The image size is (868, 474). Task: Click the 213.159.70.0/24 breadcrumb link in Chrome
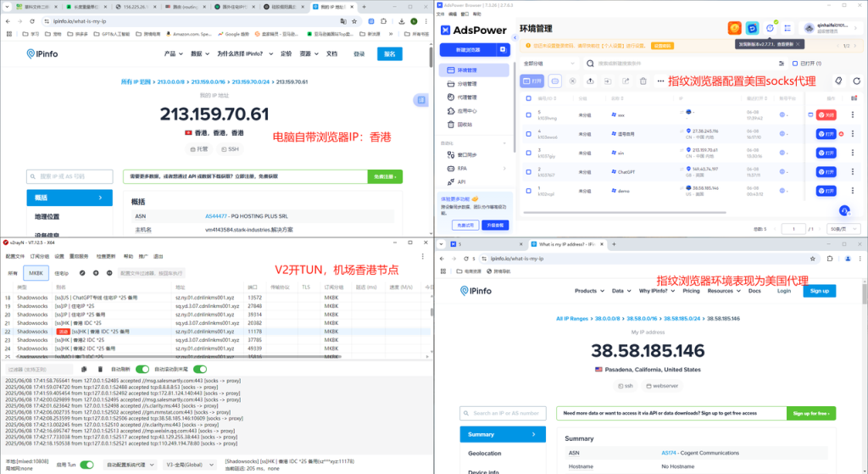click(x=250, y=82)
